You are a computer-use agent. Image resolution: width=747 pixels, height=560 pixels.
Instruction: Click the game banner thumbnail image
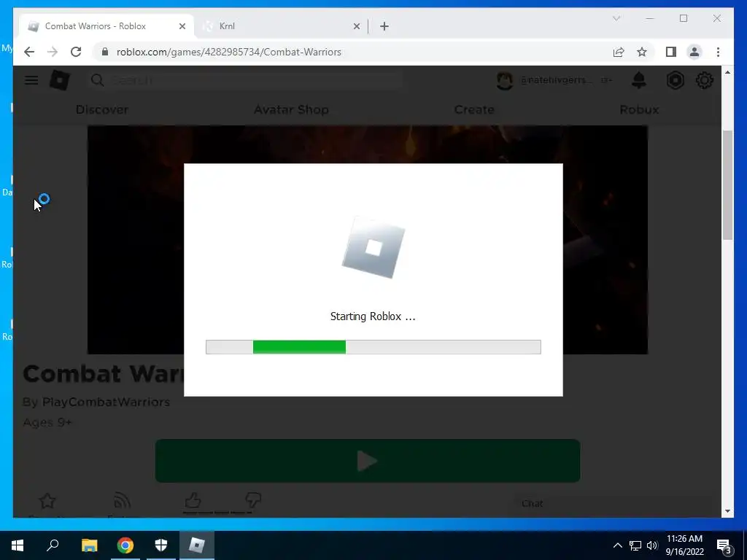pyautogui.click(x=368, y=239)
